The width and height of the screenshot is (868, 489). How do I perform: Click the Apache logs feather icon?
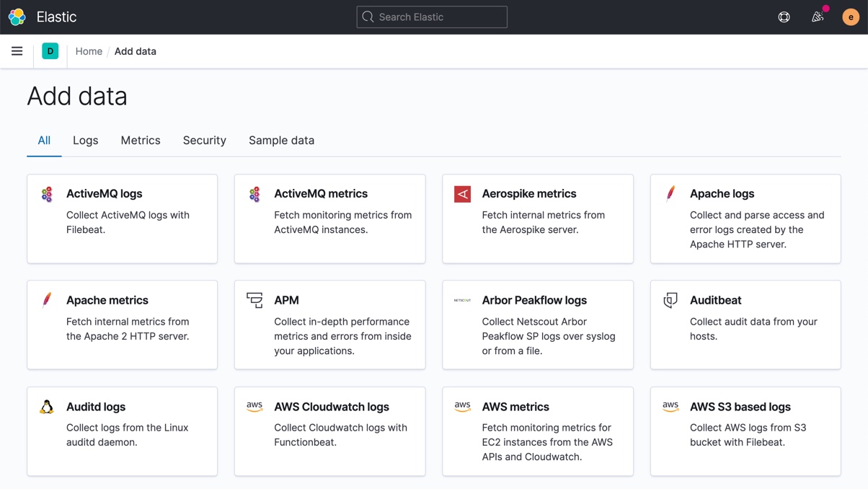(x=670, y=193)
